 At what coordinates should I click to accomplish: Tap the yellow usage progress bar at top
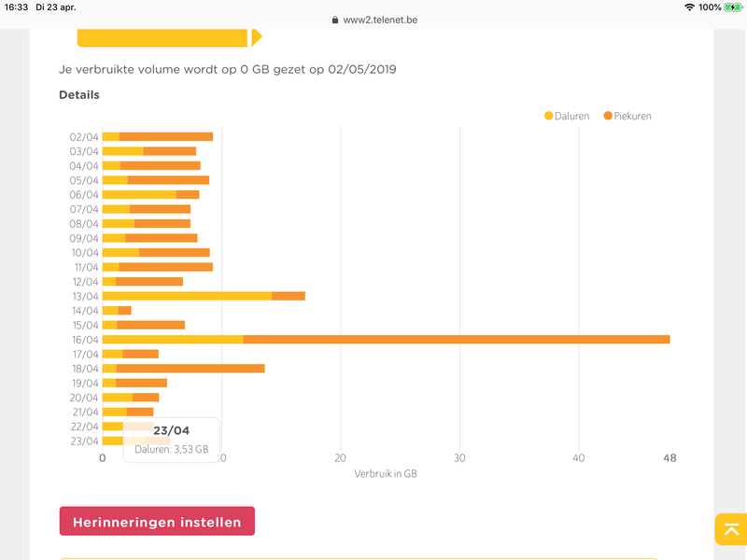[163, 37]
